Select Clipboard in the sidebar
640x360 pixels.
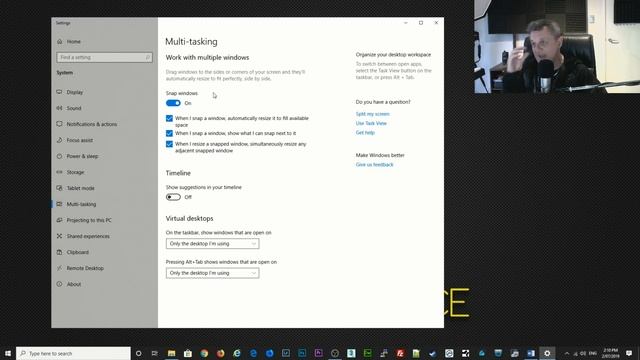click(78, 252)
